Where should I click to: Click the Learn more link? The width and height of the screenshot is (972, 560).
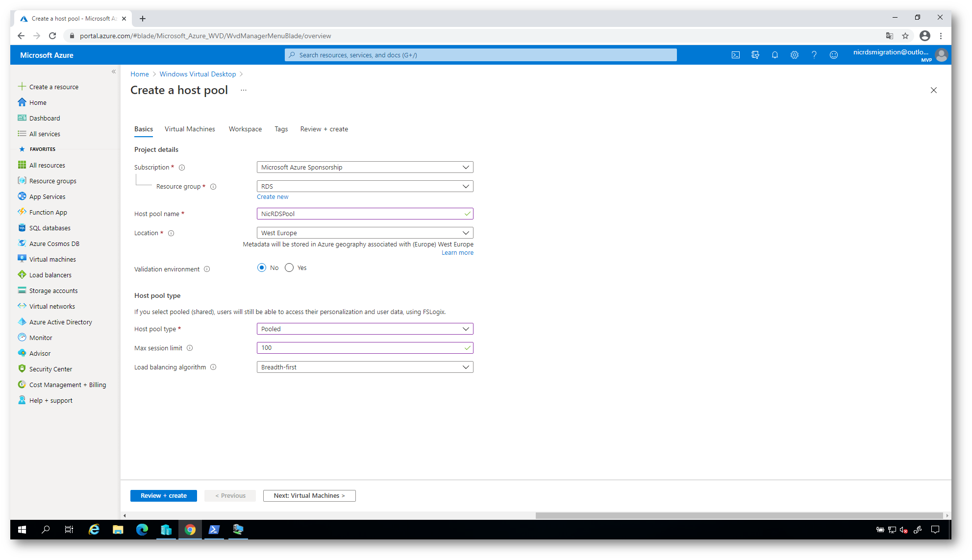click(x=457, y=253)
